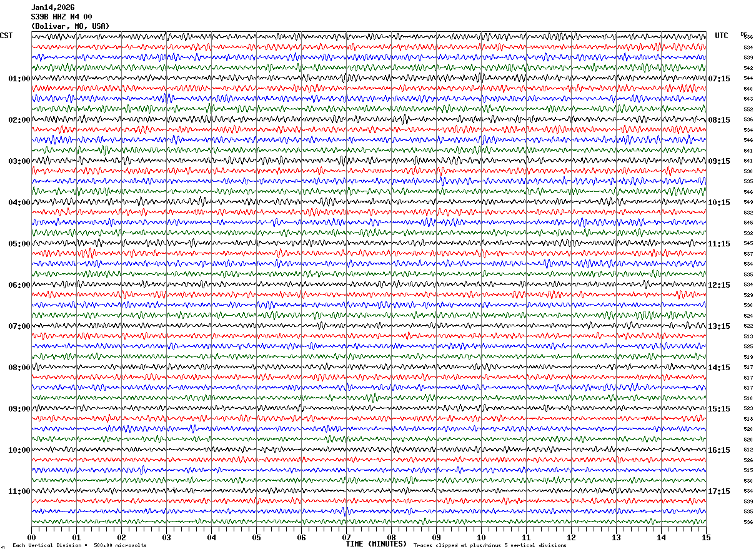
Task: Click the 10:15 UTC time label
Action: [719, 203]
